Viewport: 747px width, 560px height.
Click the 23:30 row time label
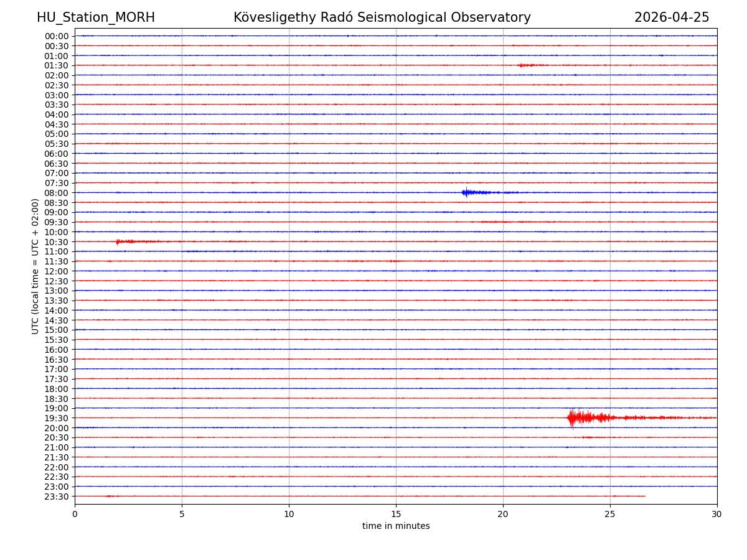(57, 497)
